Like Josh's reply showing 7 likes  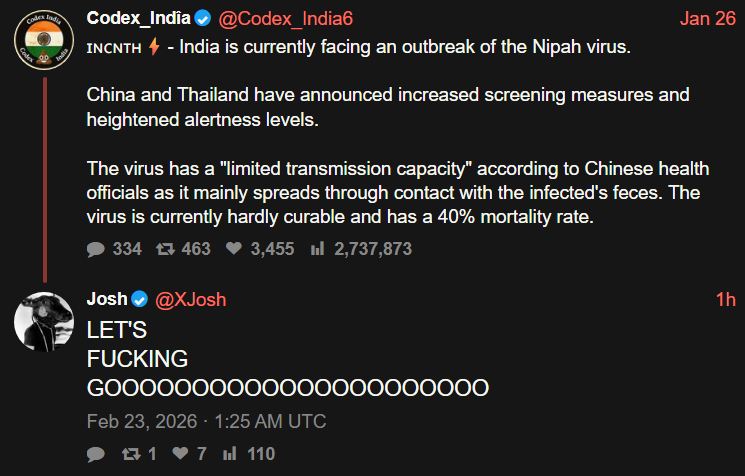coord(178,454)
